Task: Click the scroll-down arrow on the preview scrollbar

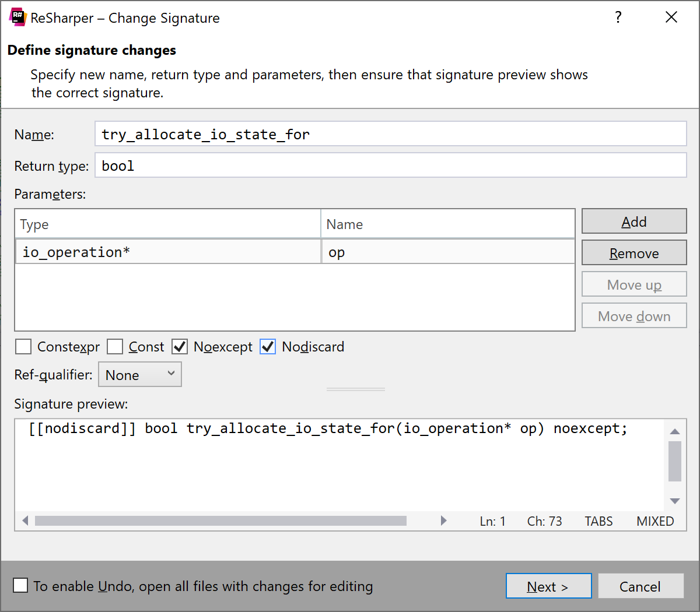Action: coord(675,500)
